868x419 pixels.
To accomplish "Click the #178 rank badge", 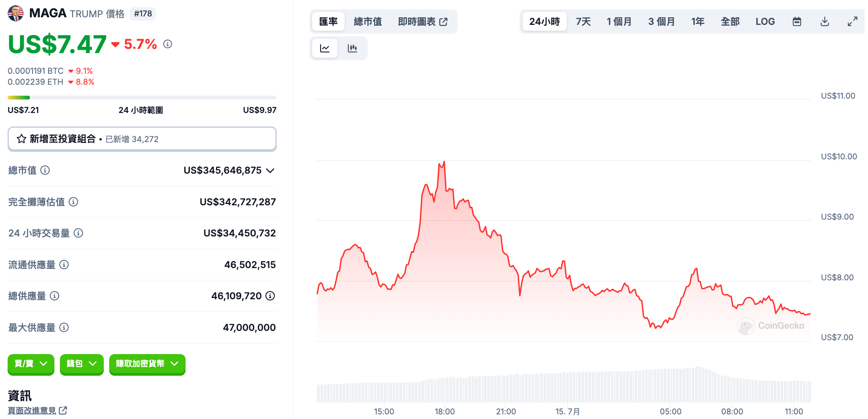I will (143, 13).
